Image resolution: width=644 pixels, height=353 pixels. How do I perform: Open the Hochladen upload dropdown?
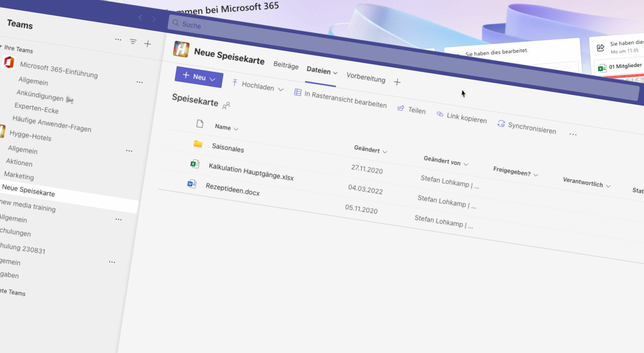pos(258,86)
